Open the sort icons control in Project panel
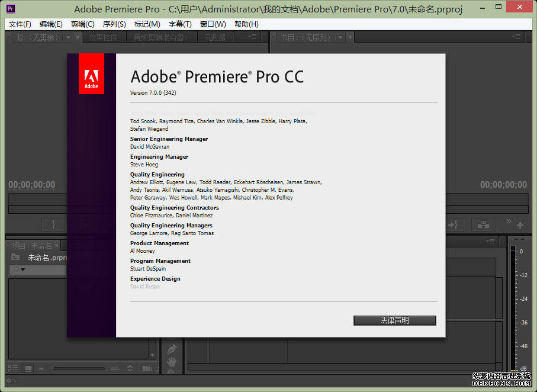 [130, 368]
